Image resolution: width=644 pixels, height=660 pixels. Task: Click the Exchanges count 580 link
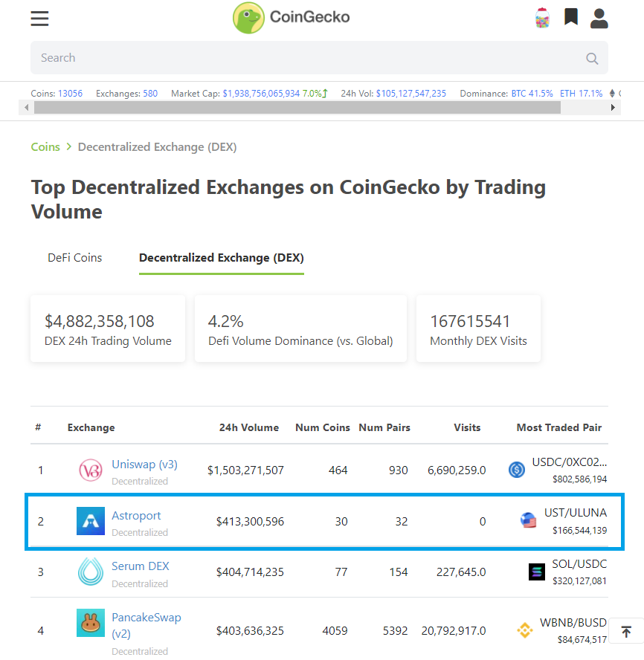[x=150, y=94]
